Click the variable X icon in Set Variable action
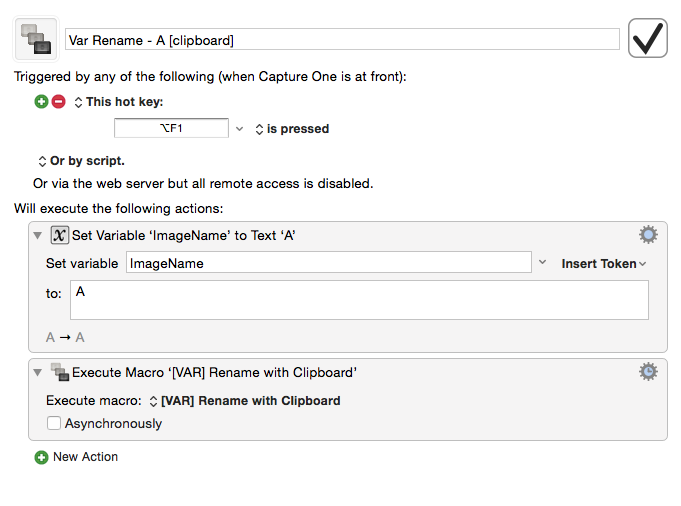This screenshot has height=506, width=681. tap(60, 235)
